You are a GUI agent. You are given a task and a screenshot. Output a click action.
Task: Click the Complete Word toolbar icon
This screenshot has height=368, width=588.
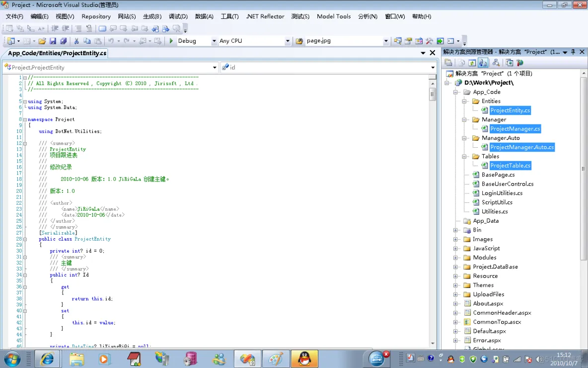point(41,28)
